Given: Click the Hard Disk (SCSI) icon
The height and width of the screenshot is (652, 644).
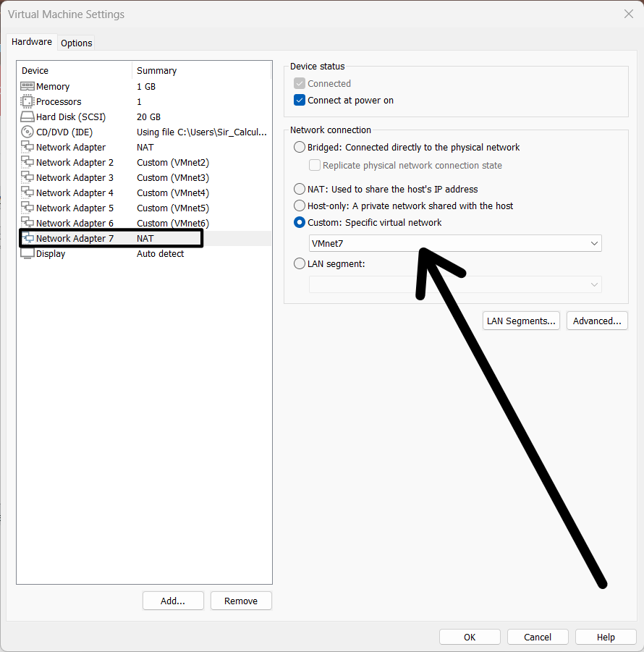Looking at the screenshot, I should [x=27, y=117].
